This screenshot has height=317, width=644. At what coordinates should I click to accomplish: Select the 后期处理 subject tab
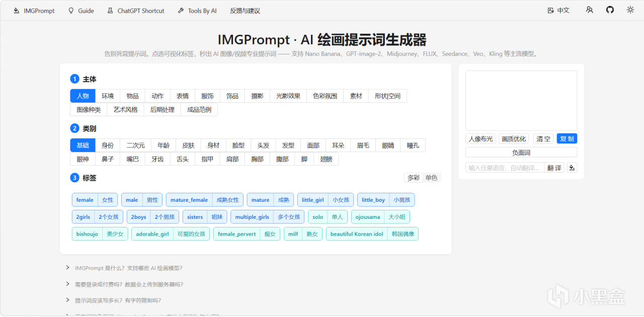point(163,109)
